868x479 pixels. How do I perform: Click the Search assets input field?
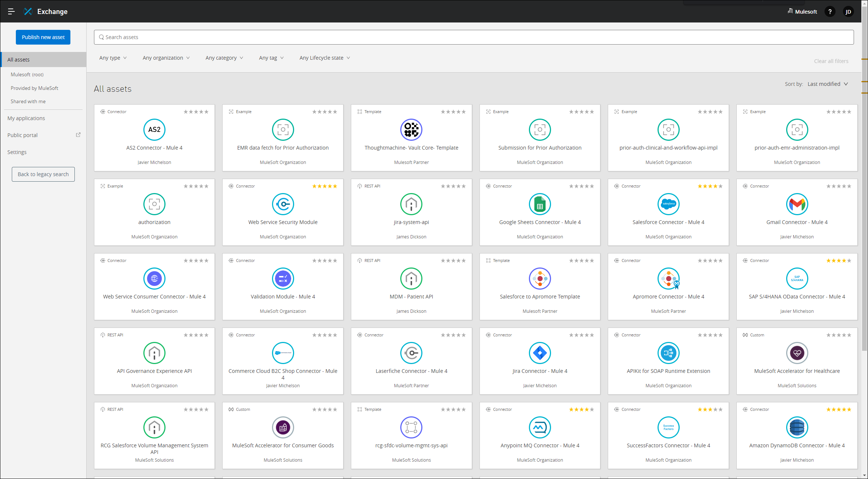pyautogui.click(x=474, y=37)
